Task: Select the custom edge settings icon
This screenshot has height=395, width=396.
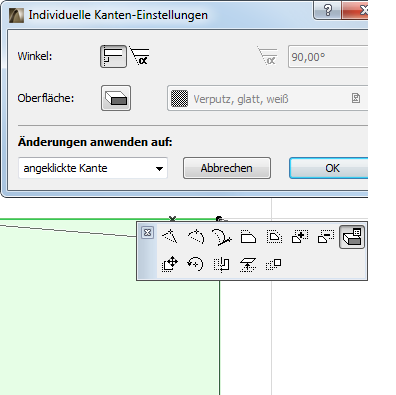Action: [x=352, y=237]
